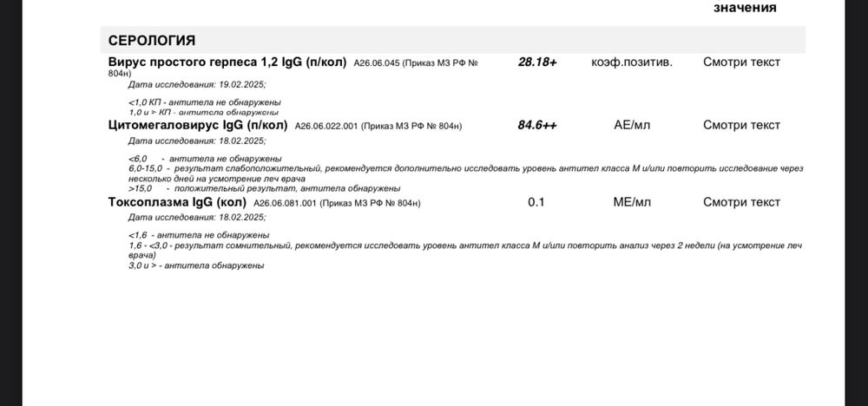
Task: Click the "3,0 и > - антитела обнаружены" line
Action: tap(195, 265)
